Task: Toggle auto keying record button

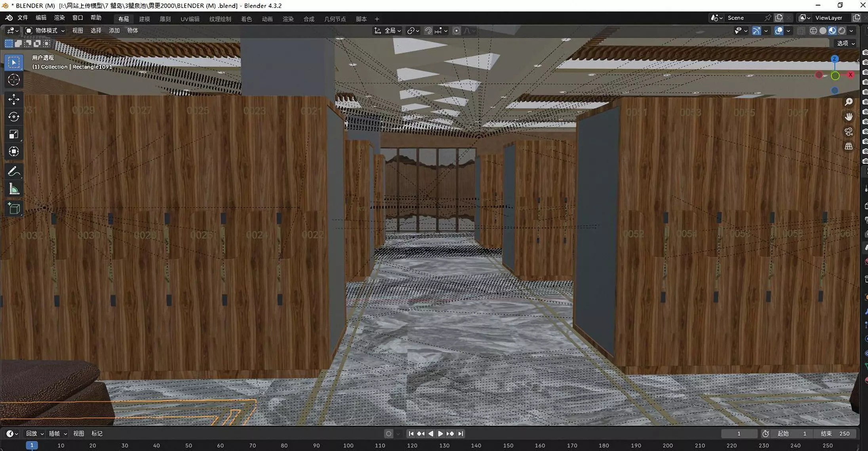Action: [x=388, y=434]
